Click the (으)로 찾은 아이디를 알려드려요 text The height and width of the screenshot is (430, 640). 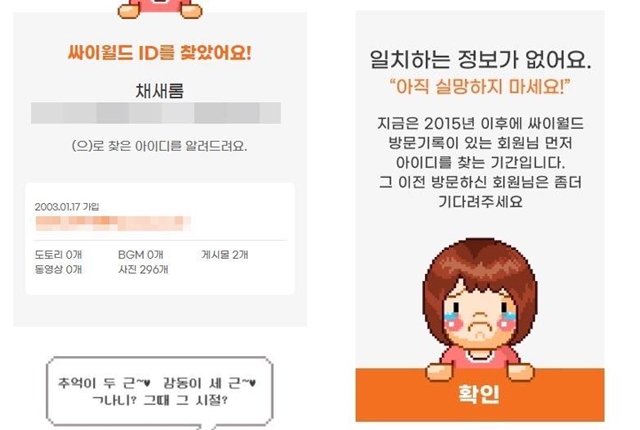point(160,146)
